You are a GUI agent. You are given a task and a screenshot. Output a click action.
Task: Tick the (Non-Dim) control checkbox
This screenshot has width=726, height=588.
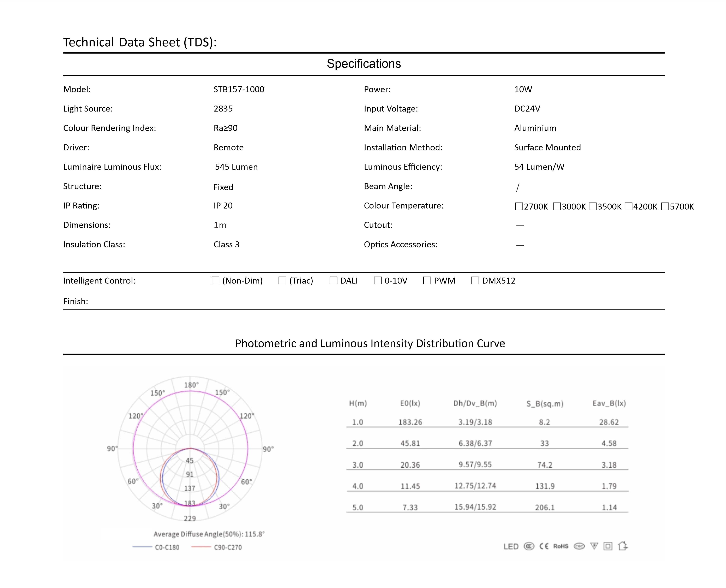215,281
